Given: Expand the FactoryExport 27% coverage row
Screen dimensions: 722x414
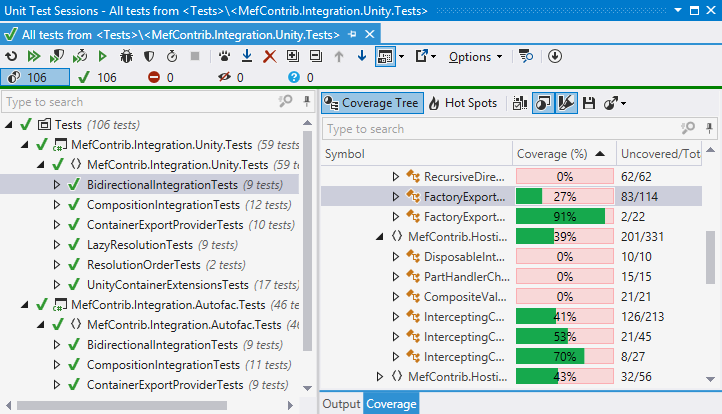Looking at the screenshot, I should tap(396, 196).
